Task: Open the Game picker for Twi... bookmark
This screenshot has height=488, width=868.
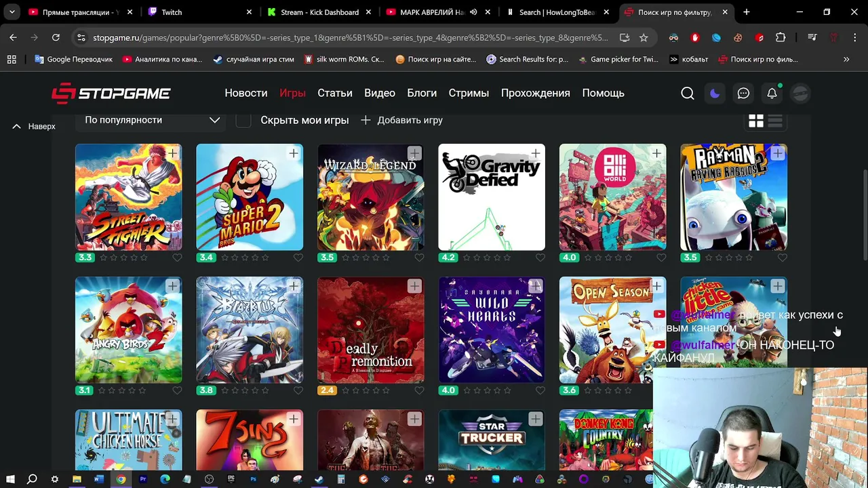Action: 618,60
